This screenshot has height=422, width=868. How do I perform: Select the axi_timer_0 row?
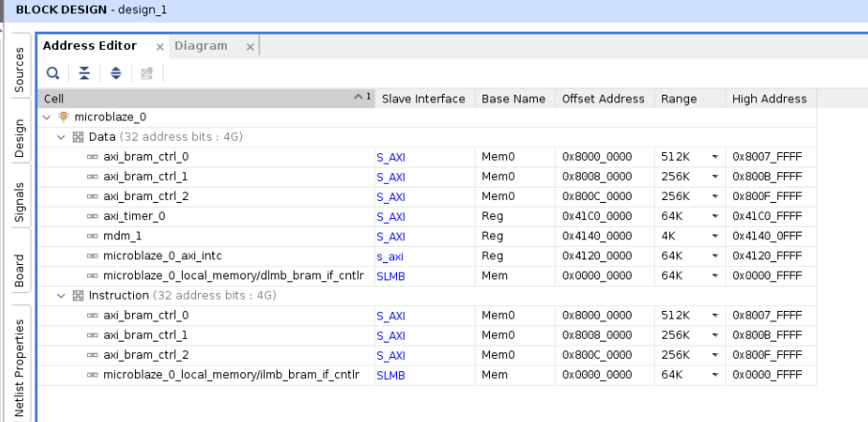428,216
